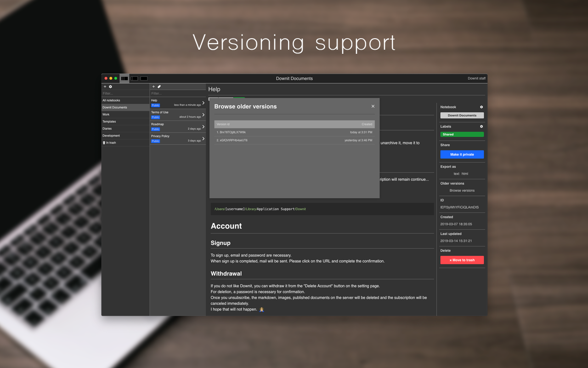Viewport: 588px width, 368px height.
Task: Click the Version id column header
Action: [x=223, y=124]
